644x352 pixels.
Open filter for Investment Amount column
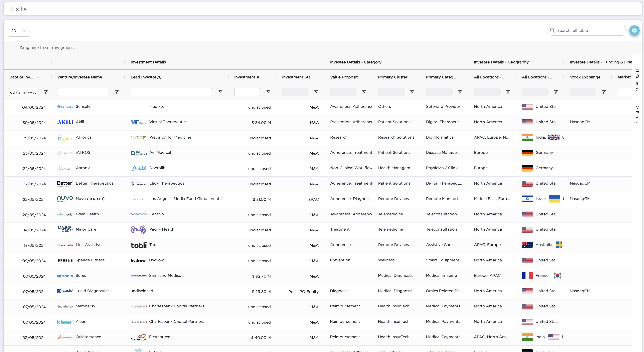point(268,92)
